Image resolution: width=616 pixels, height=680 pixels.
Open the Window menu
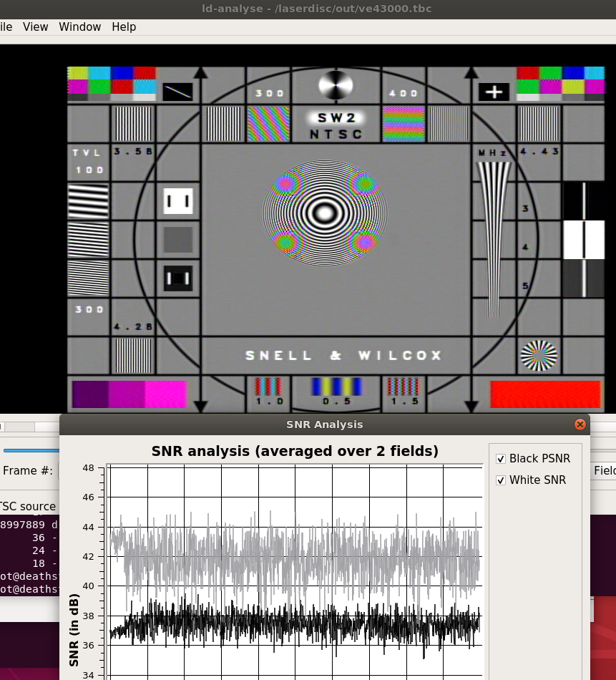(x=79, y=27)
